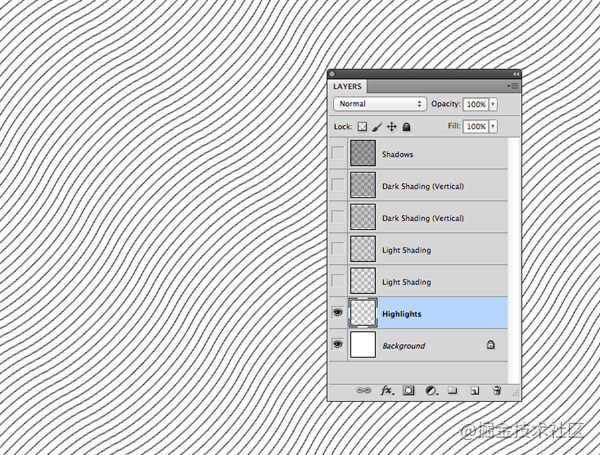
Task: Select the Shadows layer thumbnail
Action: (363, 153)
